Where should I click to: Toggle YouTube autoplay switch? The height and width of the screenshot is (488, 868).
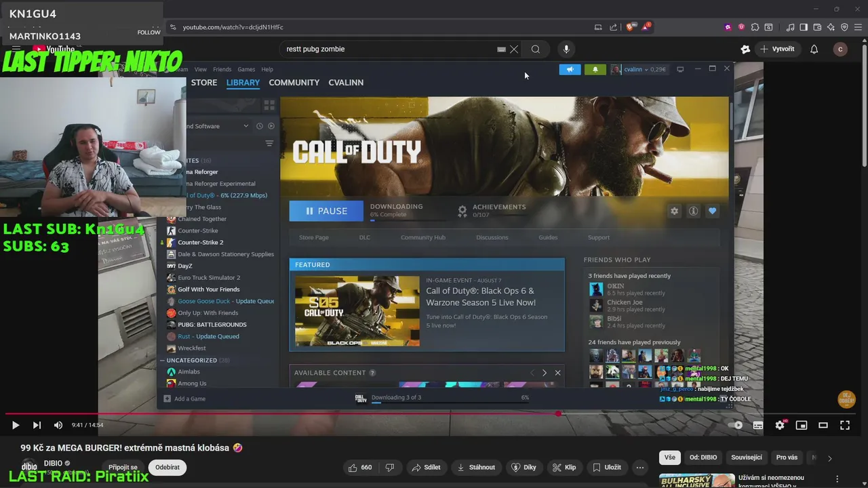pyautogui.click(x=736, y=425)
